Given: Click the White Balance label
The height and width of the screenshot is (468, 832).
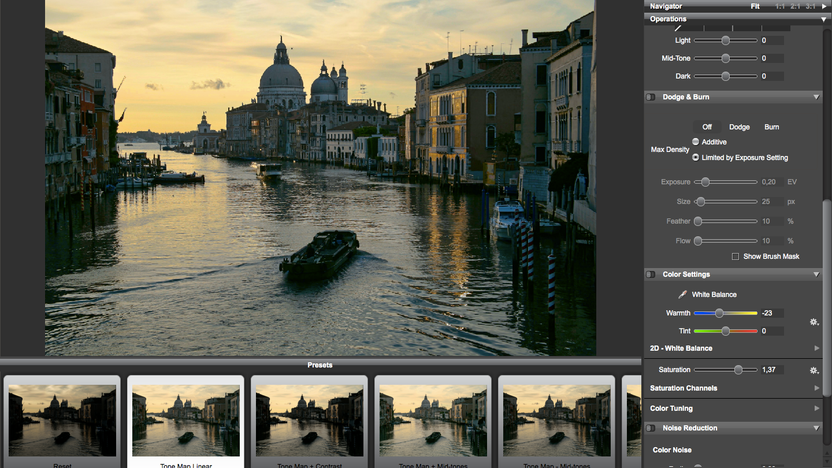Looking at the screenshot, I should tap(714, 294).
